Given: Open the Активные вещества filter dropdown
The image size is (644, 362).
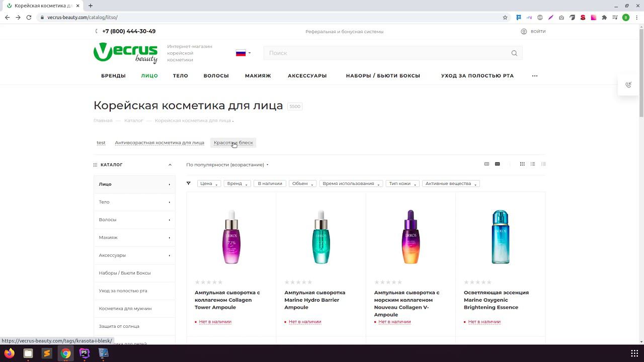Looking at the screenshot, I should click(x=451, y=184).
